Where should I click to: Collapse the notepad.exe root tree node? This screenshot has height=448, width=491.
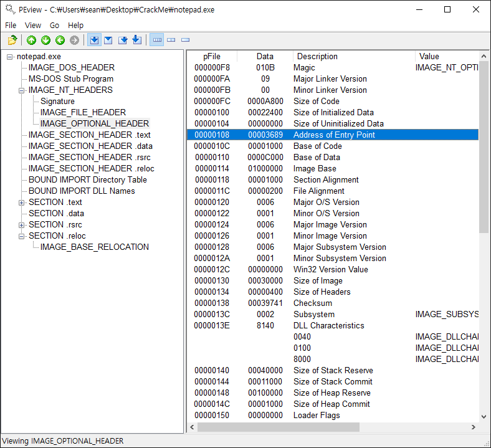point(10,57)
